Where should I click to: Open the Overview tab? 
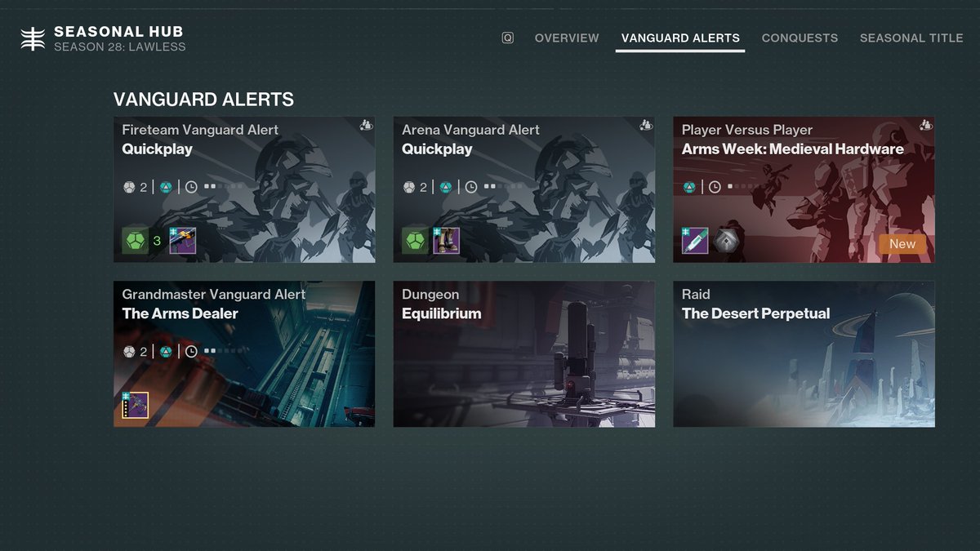coord(567,38)
